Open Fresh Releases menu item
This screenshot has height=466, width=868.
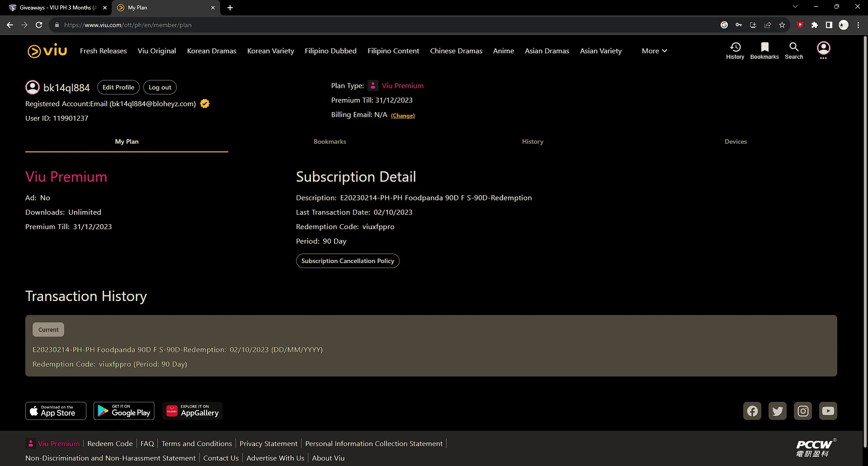tap(104, 51)
